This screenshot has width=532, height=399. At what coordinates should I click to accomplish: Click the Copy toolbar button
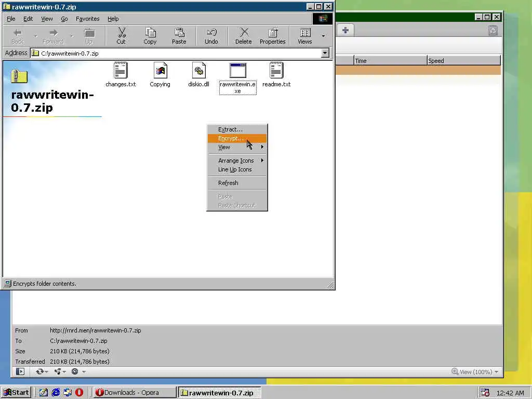tap(150, 36)
